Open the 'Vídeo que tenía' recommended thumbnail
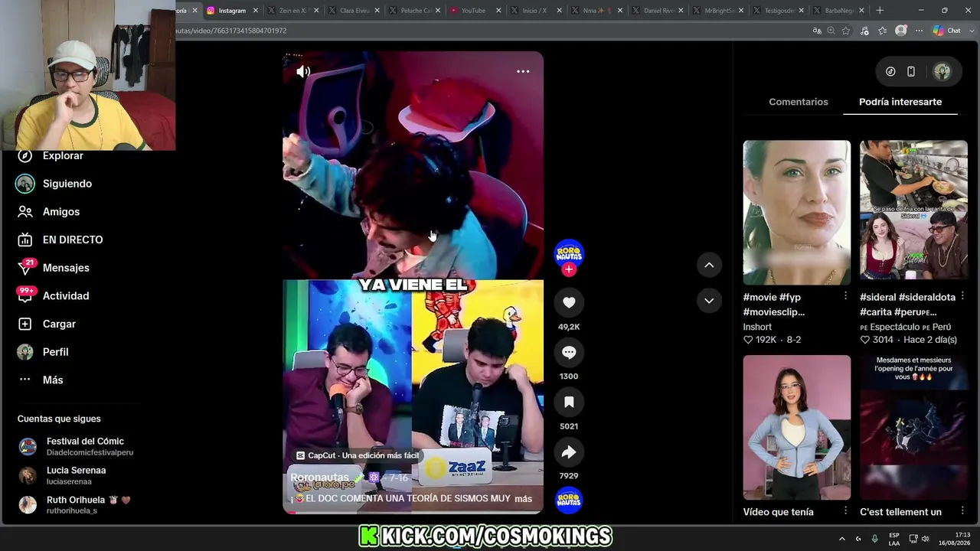This screenshot has height=551, width=980. click(796, 427)
